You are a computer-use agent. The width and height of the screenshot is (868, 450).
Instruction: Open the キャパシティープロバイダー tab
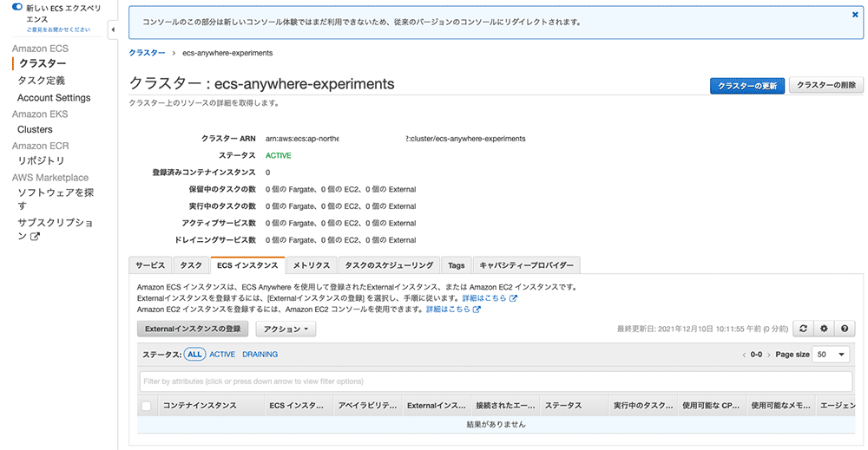pyautogui.click(x=527, y=265)
